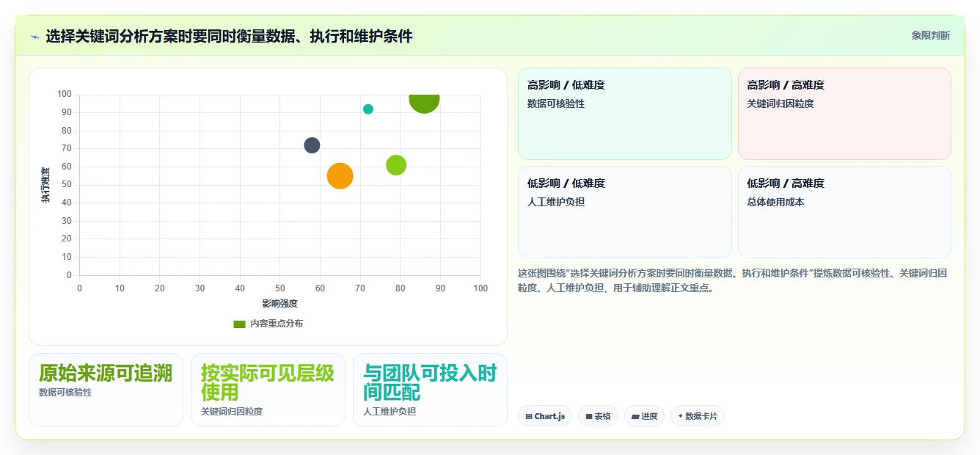
Task: Click the 进度 tag icon
Action: tap(635, 416)
